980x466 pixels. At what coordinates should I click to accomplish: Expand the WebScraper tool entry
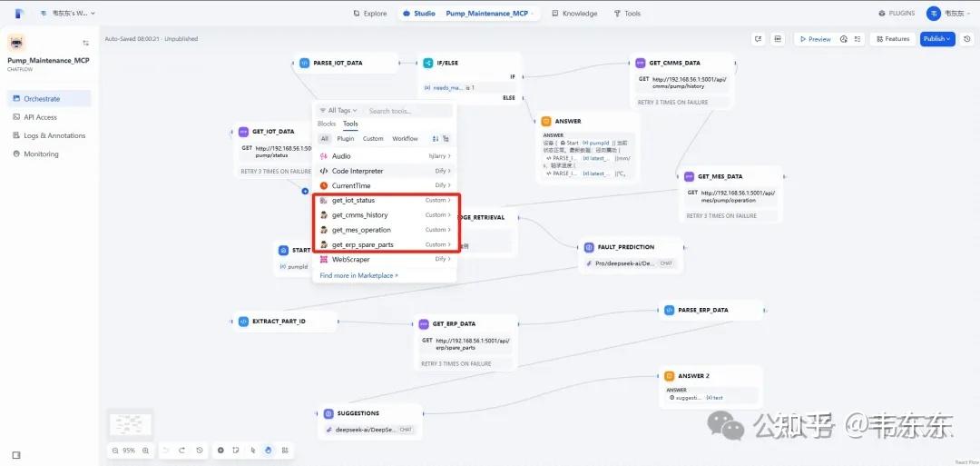tap(385, 260)
